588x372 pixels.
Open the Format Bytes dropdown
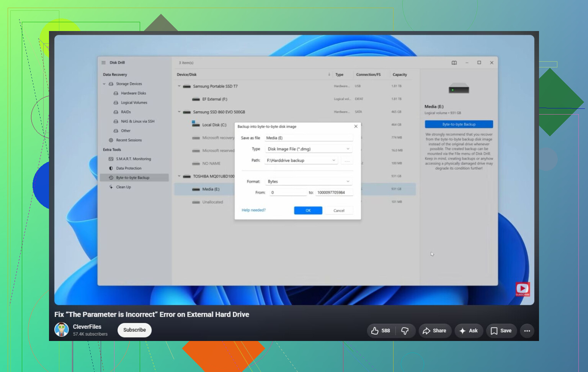pyautogui.click(x=309, y=182)
